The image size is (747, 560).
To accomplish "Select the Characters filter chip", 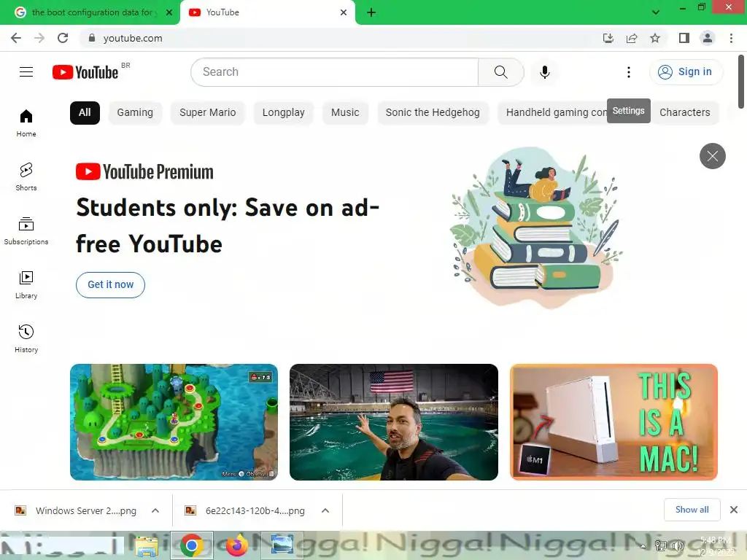I will click(x=684, y=113).
